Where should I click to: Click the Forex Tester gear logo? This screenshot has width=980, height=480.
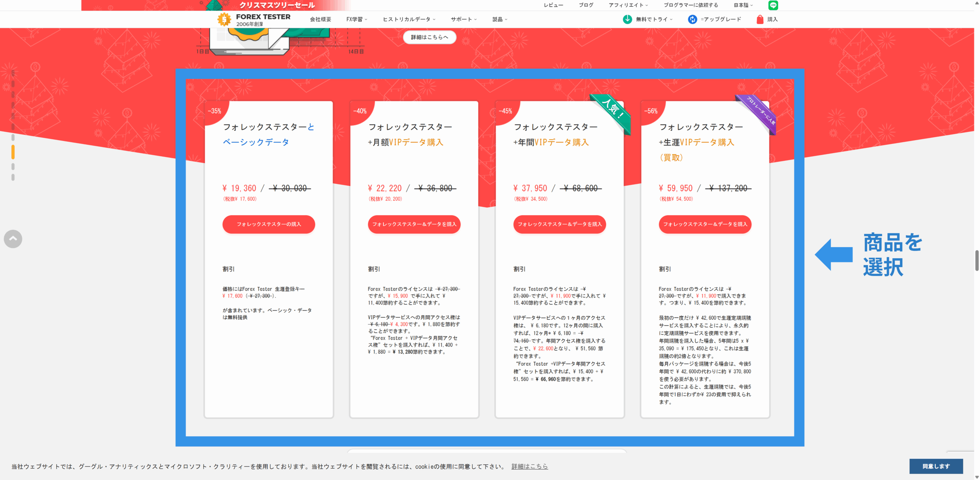click(224, 19)
